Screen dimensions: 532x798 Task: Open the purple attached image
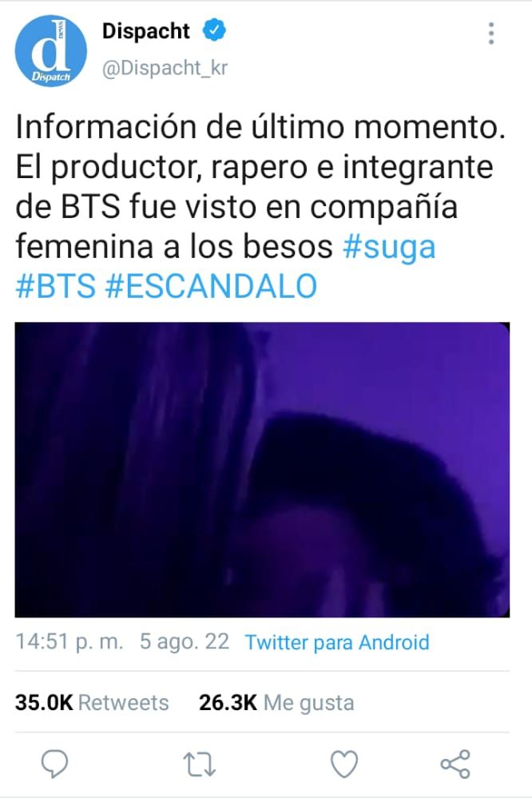click(262, 470)
